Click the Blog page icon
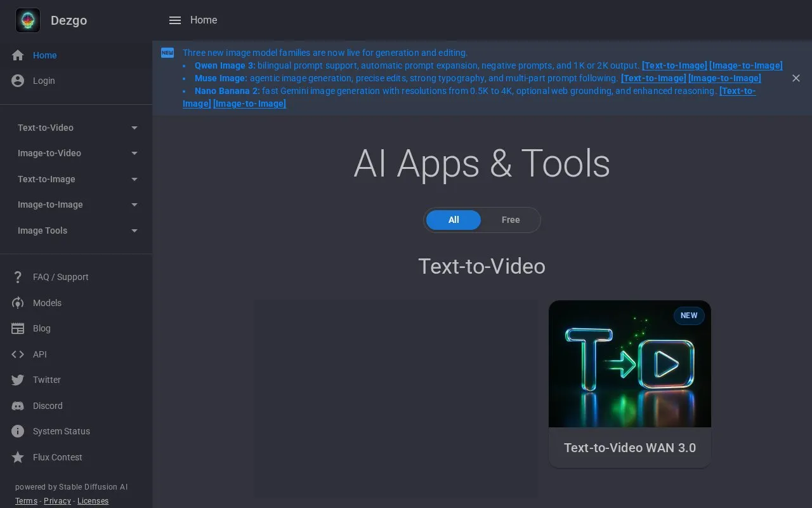 (18, 328)
